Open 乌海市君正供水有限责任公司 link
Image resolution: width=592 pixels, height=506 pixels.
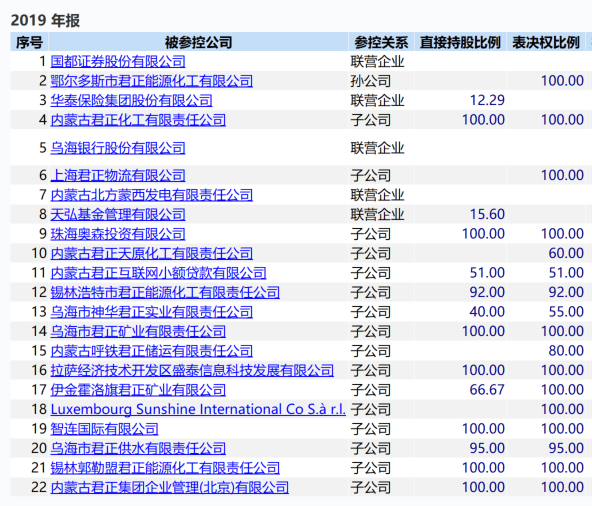(x=138, y=449)
